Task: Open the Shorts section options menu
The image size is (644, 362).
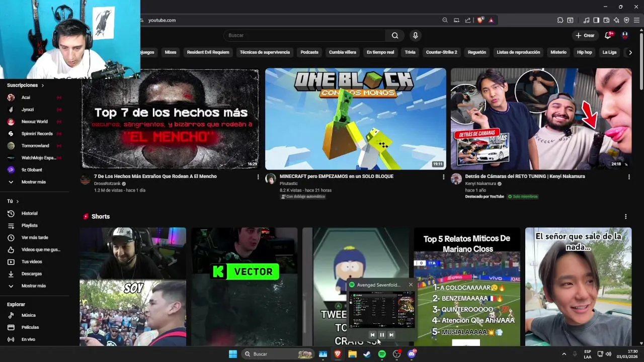Action: 626,217
